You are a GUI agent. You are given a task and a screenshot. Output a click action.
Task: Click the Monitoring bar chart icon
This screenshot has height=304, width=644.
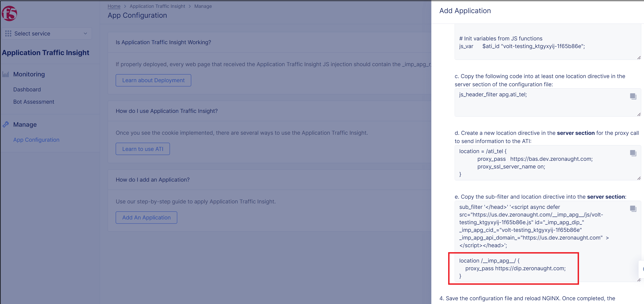click(x=6, y=74)
